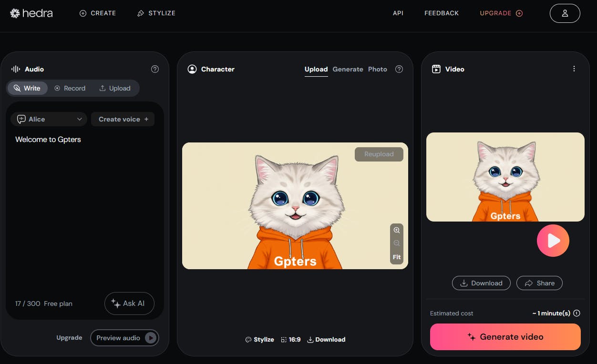Open the API link

(x=398, y=13)
